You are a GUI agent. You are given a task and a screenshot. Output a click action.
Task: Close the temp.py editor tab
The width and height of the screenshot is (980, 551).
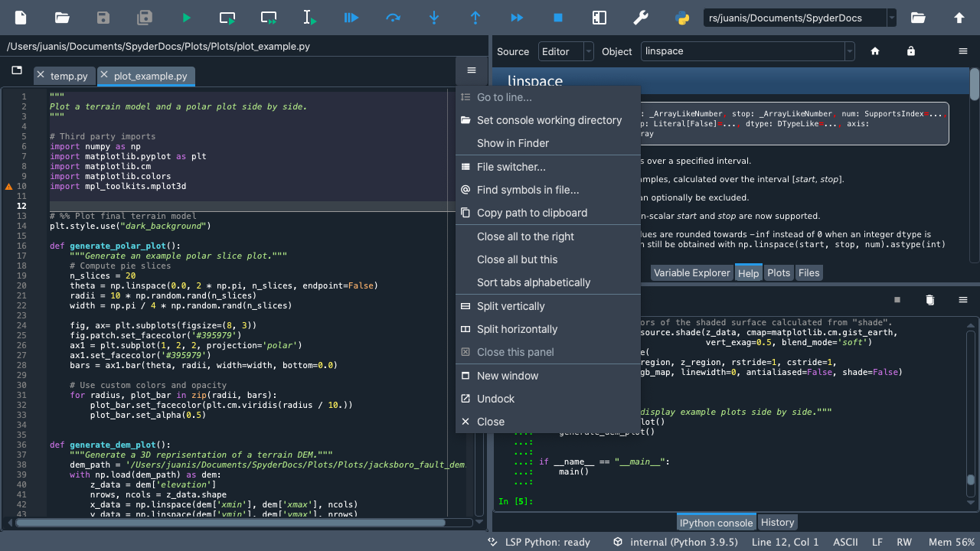click(41, 76)
